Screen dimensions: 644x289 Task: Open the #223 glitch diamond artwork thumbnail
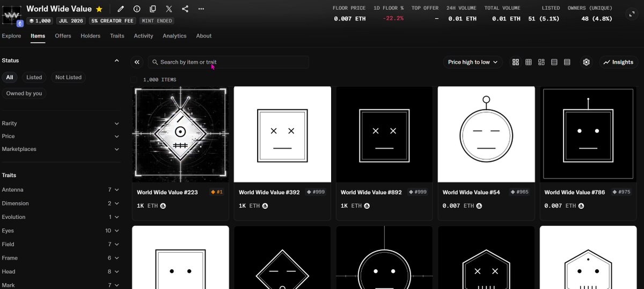pos(180,135)
